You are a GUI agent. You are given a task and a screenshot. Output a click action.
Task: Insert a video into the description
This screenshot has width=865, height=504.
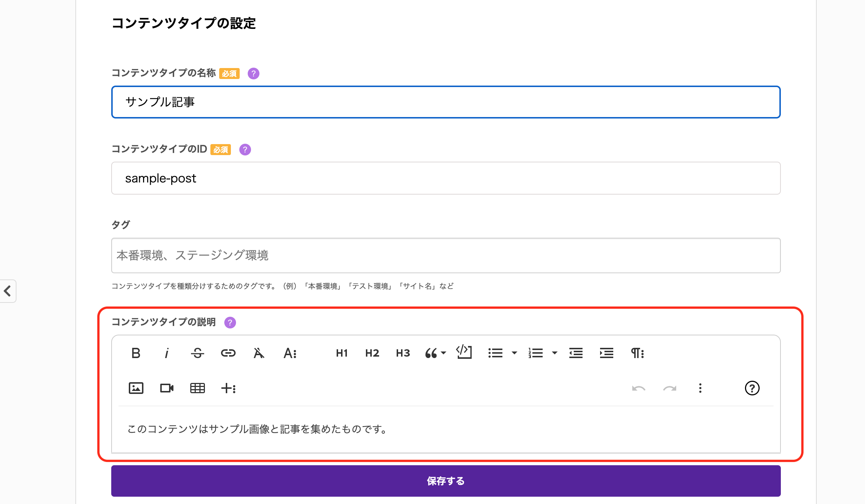pyautogui.click(x=166, y=388)
